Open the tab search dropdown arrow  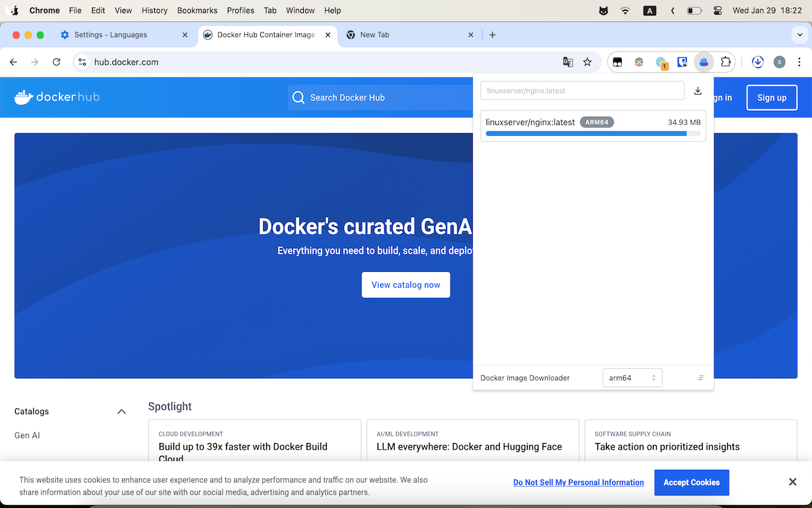[x=799, y=35]
